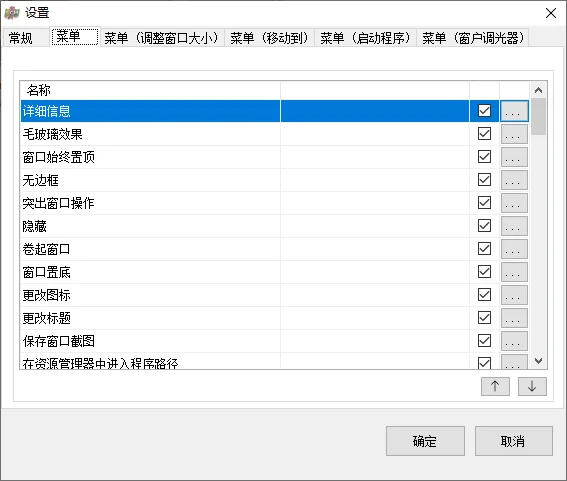567x481 pixels.
Task: Uncheck the 突出窗口操作 checkbox
Action: (x=484, y=203)
